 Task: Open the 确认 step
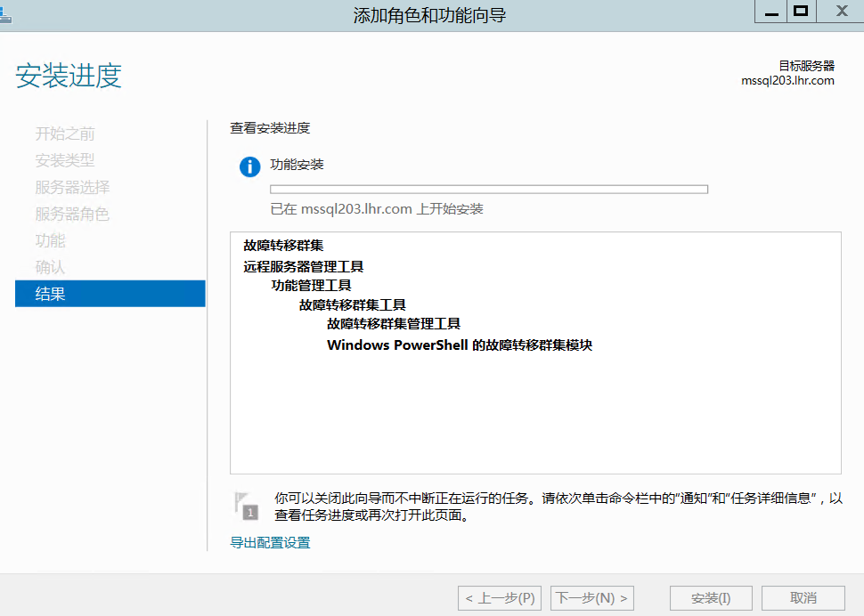tap(50, 268)
